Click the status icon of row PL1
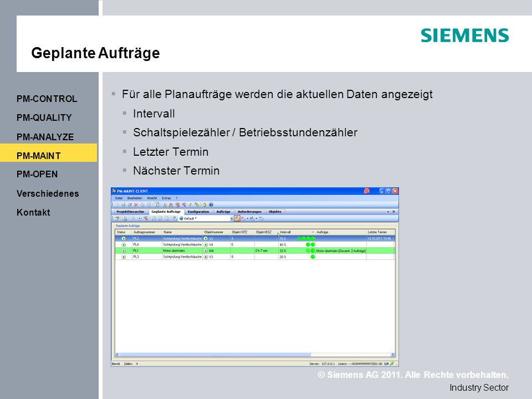Viewport: 532px width, 399px height. (124, 250)
